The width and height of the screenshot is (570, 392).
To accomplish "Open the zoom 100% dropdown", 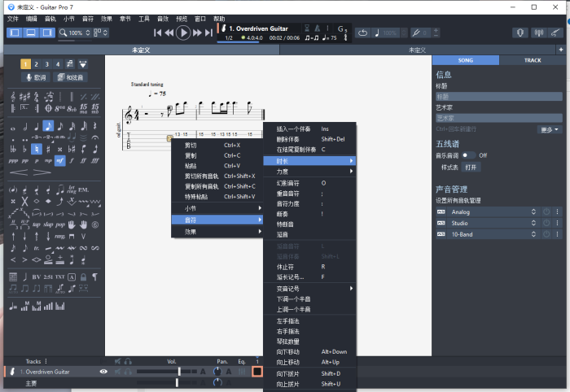I will [x=77, y=33].
